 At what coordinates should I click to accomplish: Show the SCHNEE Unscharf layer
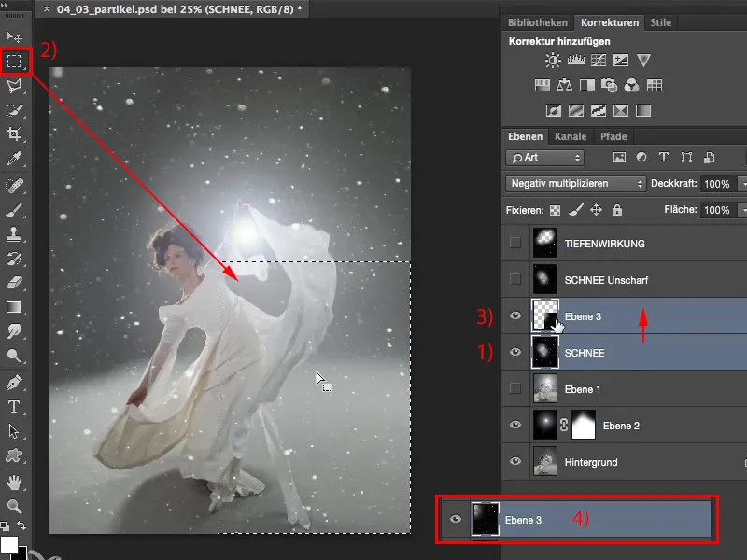[515, 279]
